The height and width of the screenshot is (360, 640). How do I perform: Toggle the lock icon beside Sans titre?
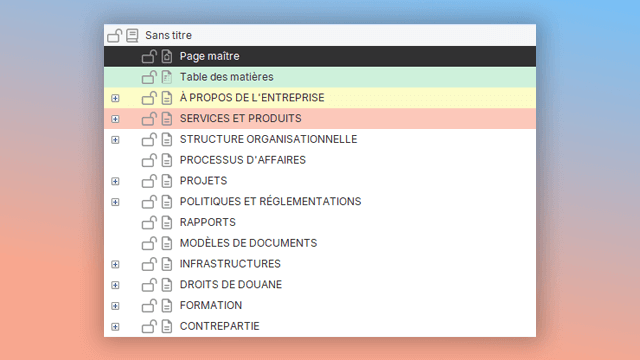(x=115, y=36)
